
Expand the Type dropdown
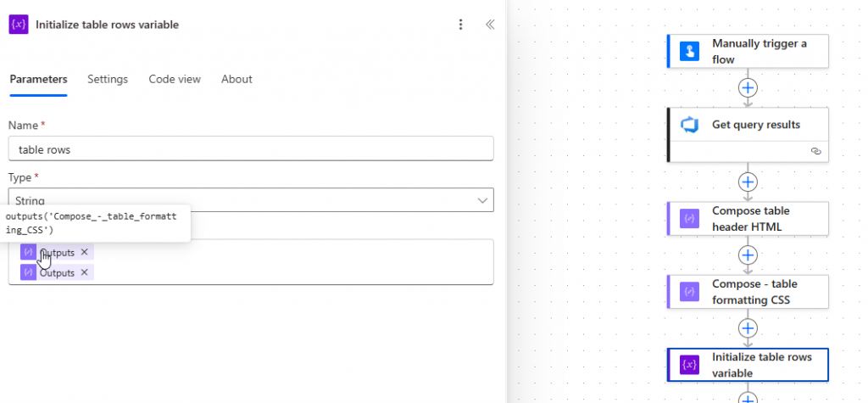point(251,201)
